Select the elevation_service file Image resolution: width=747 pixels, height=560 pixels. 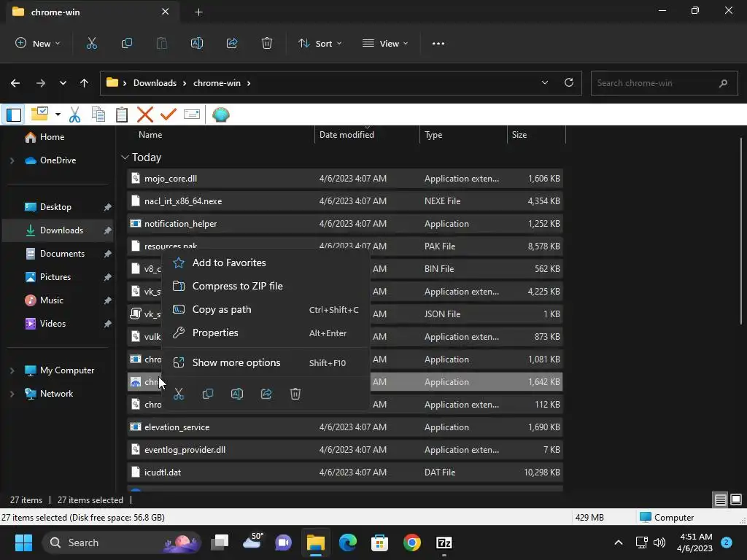coord(344,427)
